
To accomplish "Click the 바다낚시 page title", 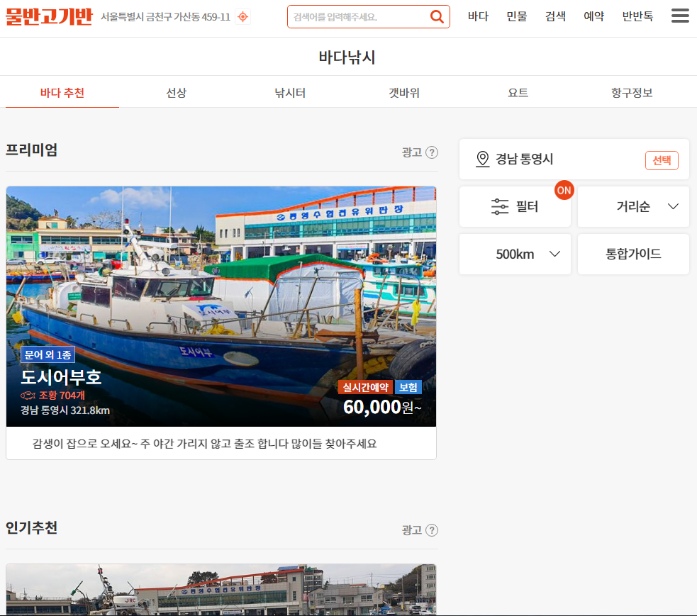I will 347,57.
